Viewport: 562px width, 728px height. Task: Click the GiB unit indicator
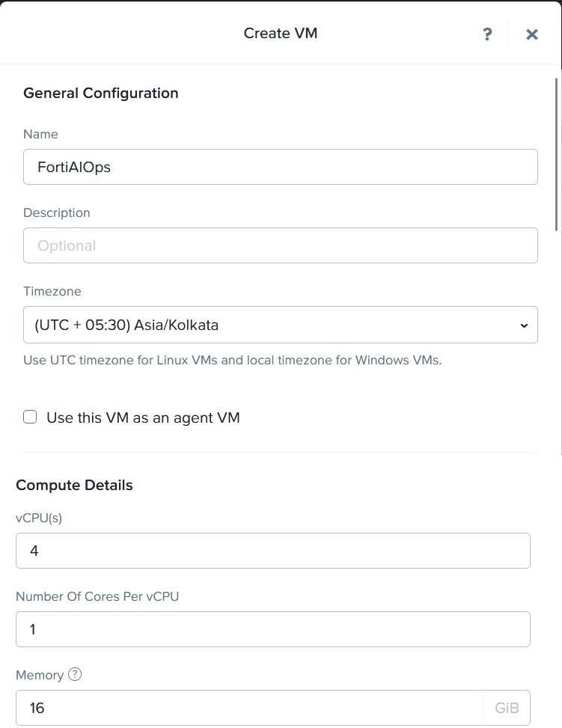point(507,708)
